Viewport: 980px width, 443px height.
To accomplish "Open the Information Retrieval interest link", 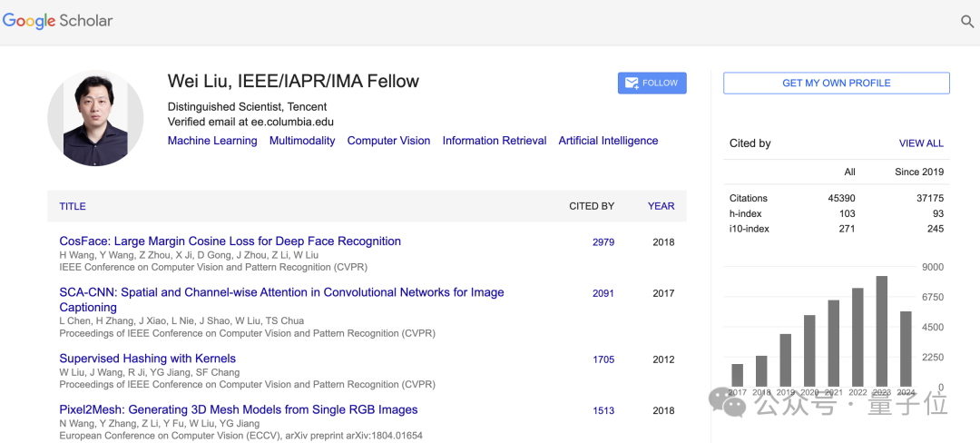I will coord(495,141).
